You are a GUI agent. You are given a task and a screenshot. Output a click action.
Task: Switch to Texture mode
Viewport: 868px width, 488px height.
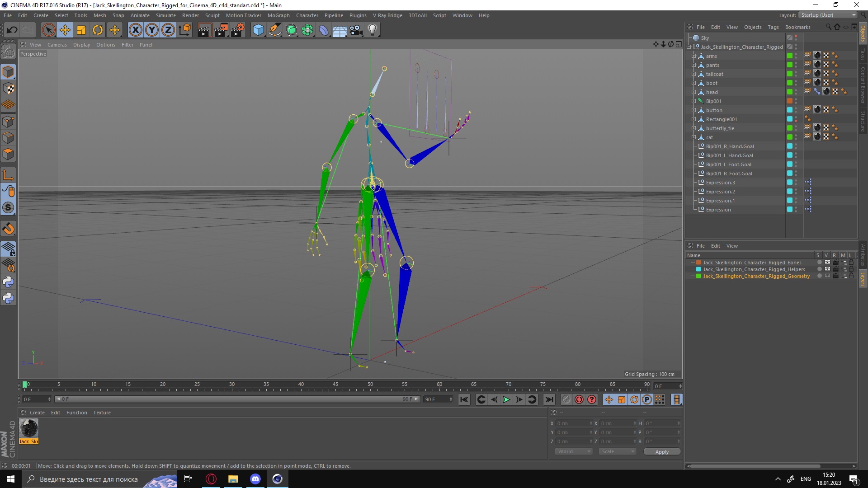click(x=8, y=89)
